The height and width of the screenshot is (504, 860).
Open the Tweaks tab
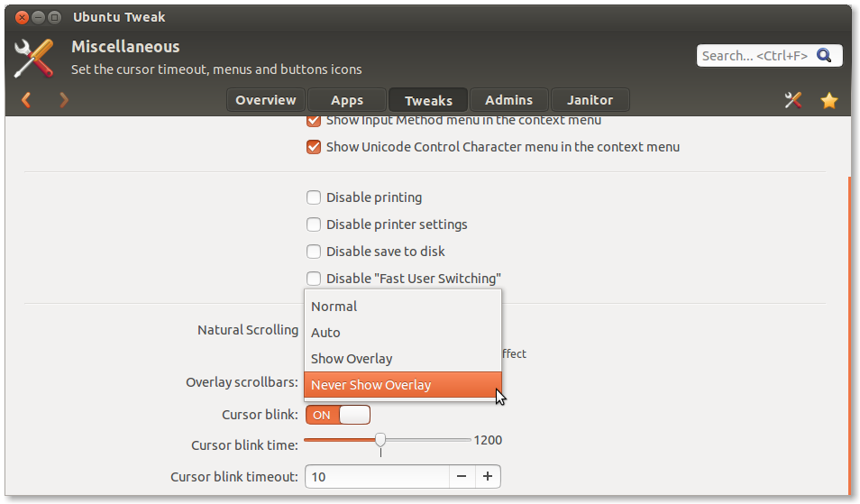click(428, 100)
